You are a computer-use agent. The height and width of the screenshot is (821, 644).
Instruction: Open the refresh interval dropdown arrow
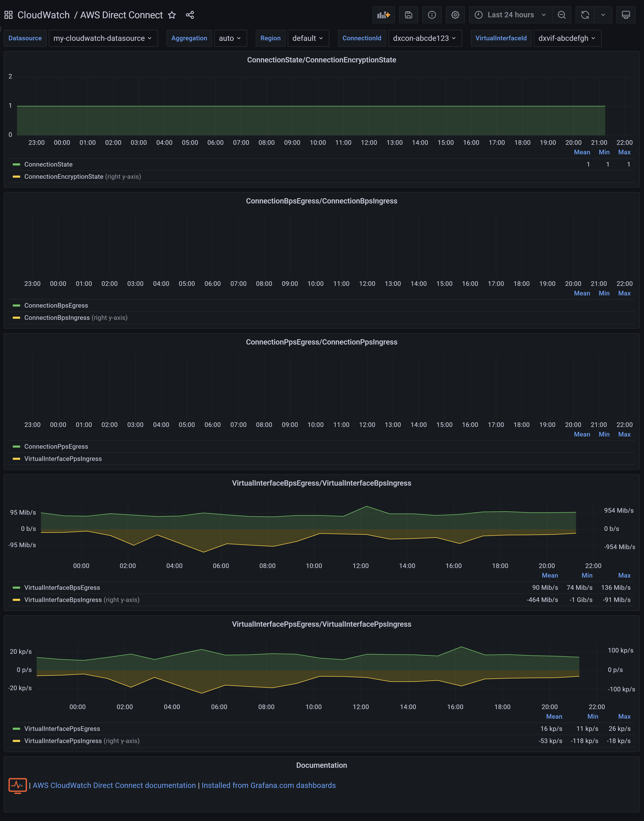pyautogui.click(x=603, y=15)
